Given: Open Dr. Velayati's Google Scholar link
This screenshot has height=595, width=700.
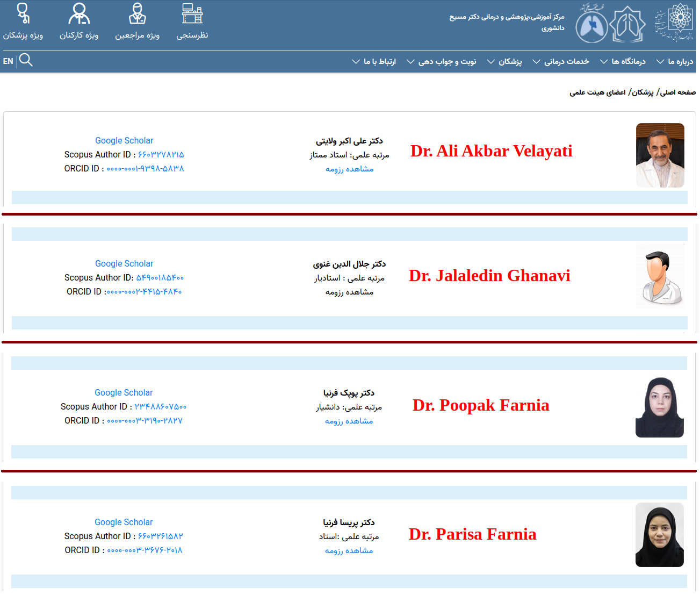Looking at the screenshot, I should pyautogui.click(x=124, y=140).
